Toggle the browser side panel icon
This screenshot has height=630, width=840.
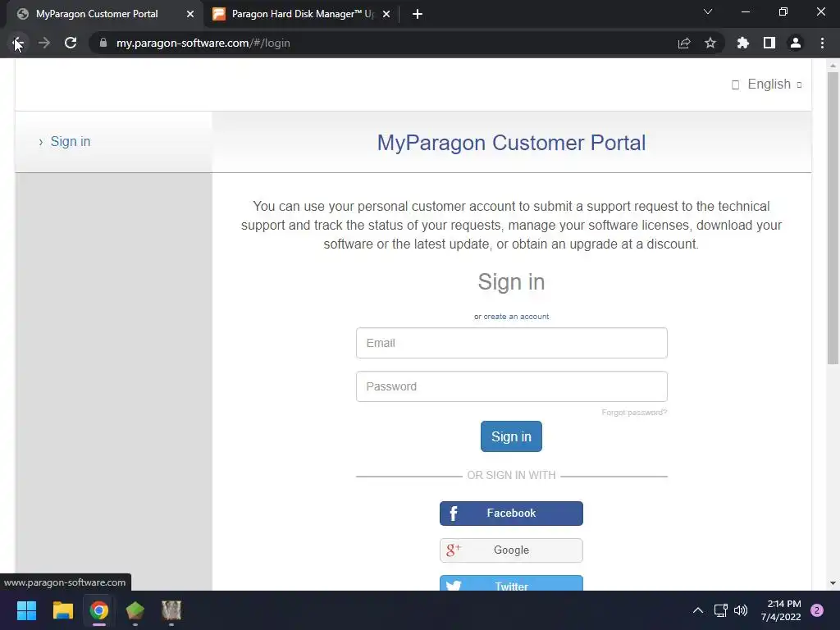[769, 43]
